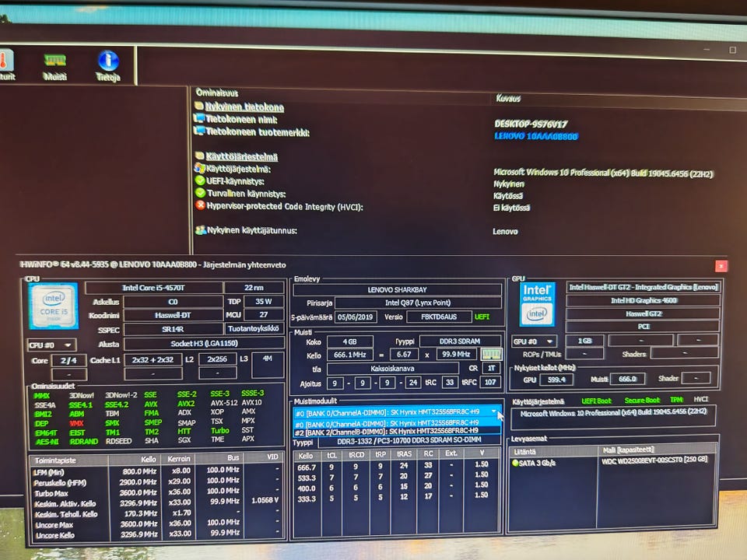Click the Käyttöjärjestelmä heading link
This screenshot has height=560, width=747.
241,156
